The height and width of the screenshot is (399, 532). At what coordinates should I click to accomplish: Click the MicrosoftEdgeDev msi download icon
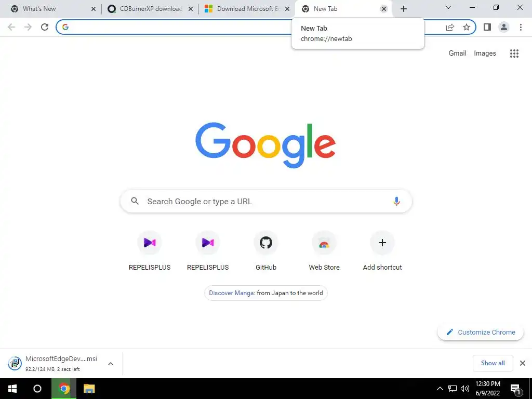pyautogui.click(x=15, y=363)
